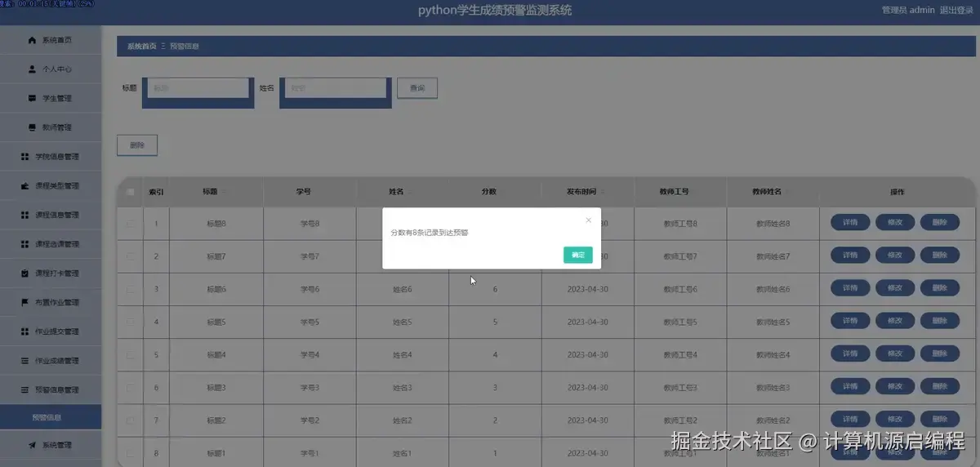Image resolution: width=980 pixels, height=467 pixels.
Task: Check the checkbox for row 标题6
Action: [x=131, y=289]
